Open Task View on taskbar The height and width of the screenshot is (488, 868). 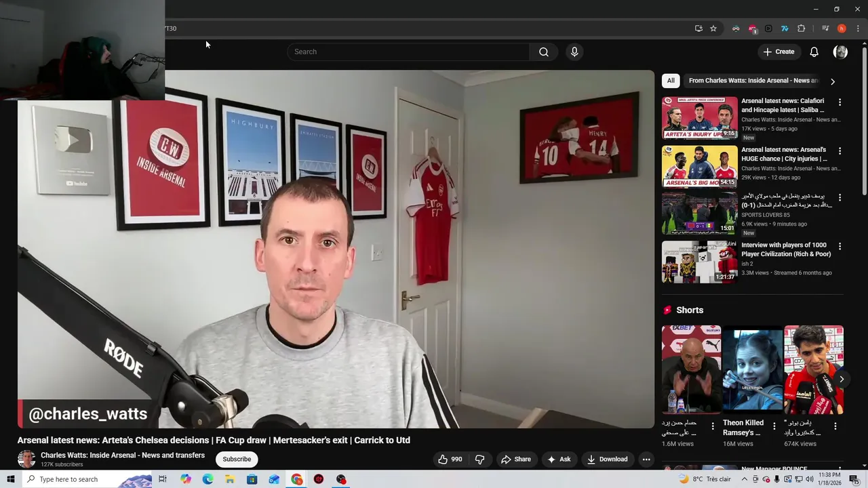pyautogui.click(x=163, y=479)
